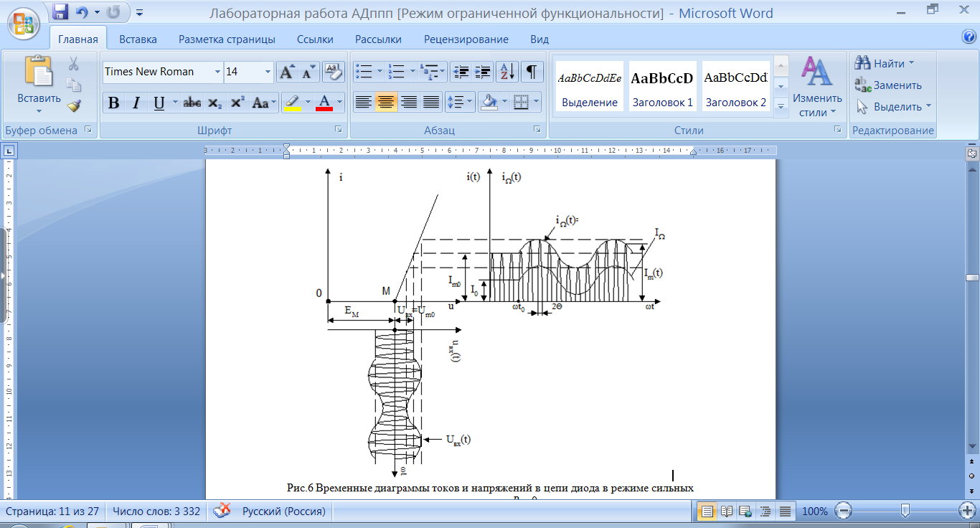Open Word Help question mark
980x528 pixels.
tap(969, 37)
